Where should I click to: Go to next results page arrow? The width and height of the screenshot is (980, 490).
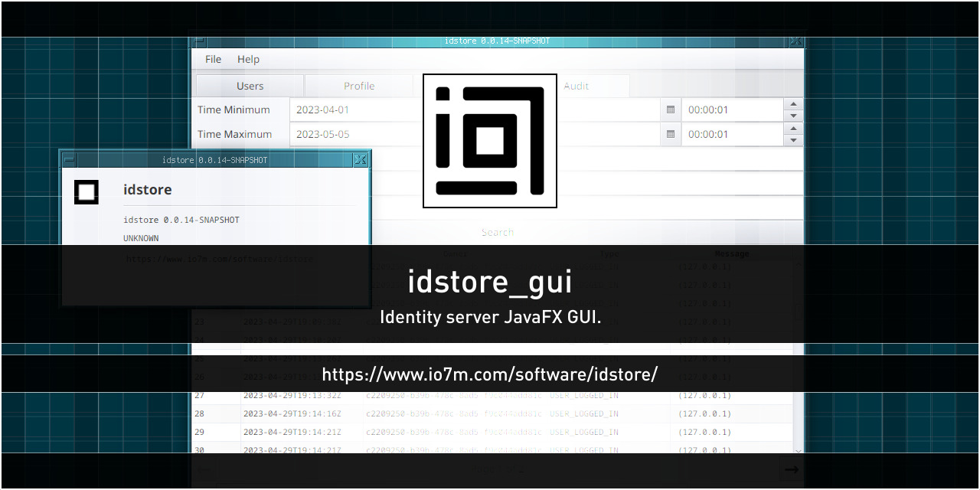792,469
